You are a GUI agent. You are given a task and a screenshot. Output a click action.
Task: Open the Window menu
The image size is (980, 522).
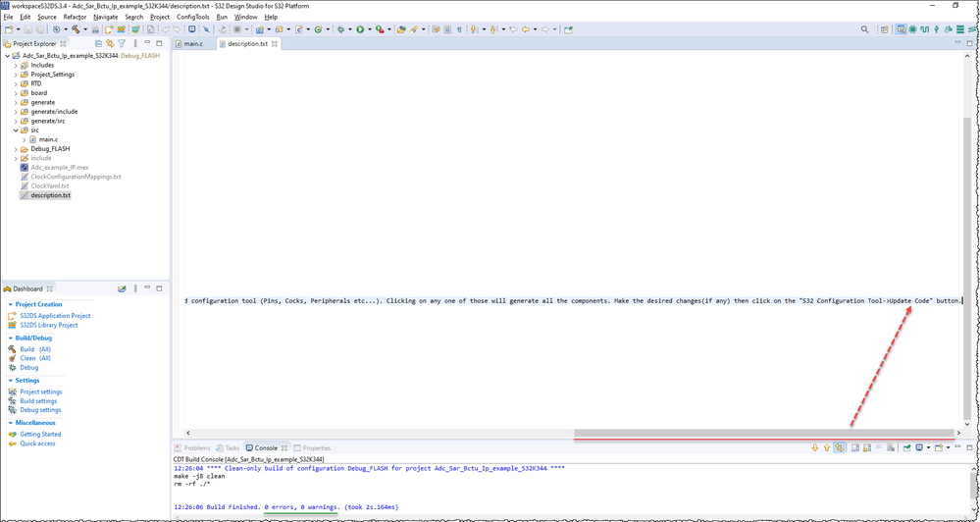245,17
